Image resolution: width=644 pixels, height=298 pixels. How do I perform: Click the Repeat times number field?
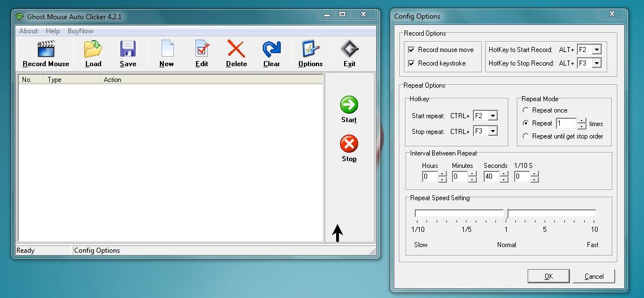pyautogui.click(x=567, y=123)
